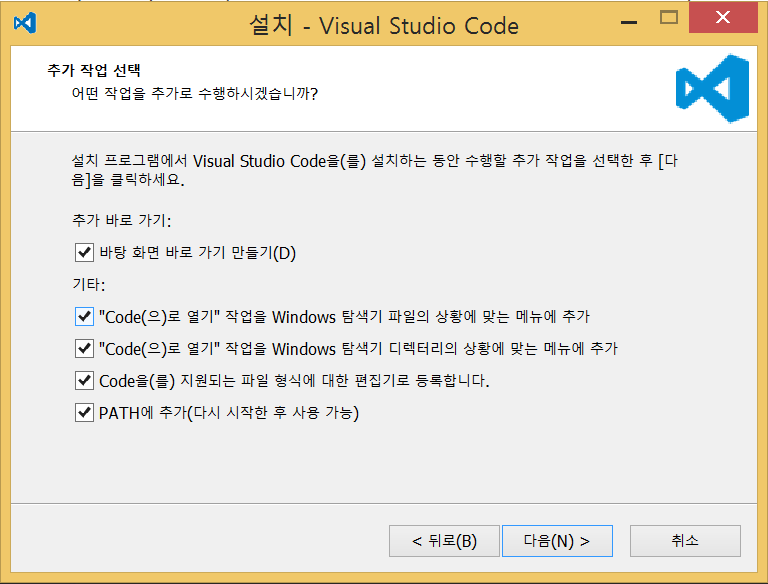Click the setup instruction paragraph text

click(x=375, y=170)
